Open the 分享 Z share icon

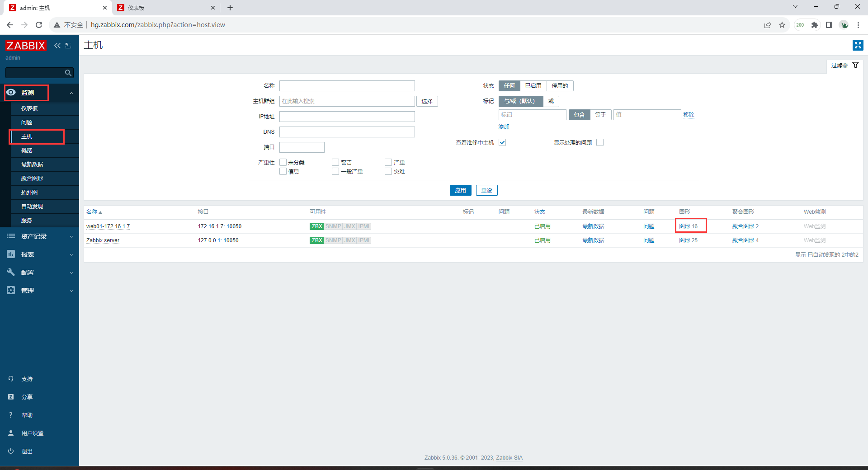11,397
